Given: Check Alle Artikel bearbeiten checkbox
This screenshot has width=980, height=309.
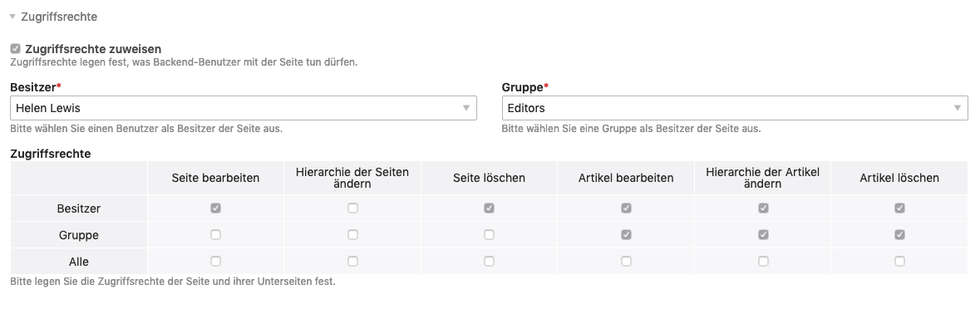Looking at the screenshot, I should pyautogui.click(x=626, y=262).
